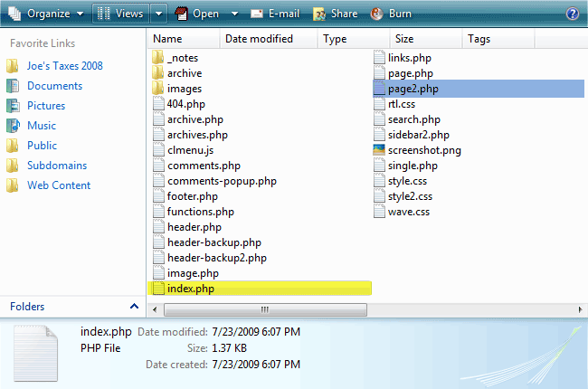Screen dimensions: 588x389
Task: Select the image.php file icon
Action: 158,272
